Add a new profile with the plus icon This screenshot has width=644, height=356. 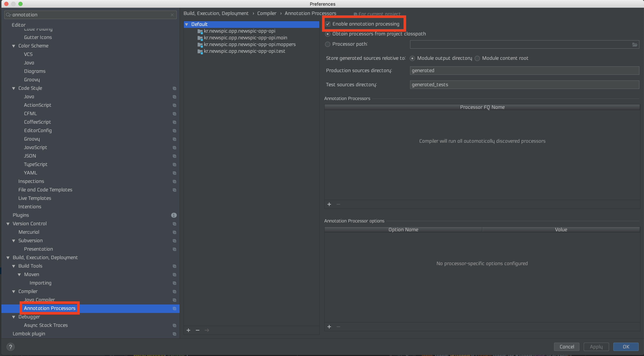tap(188, 330)
